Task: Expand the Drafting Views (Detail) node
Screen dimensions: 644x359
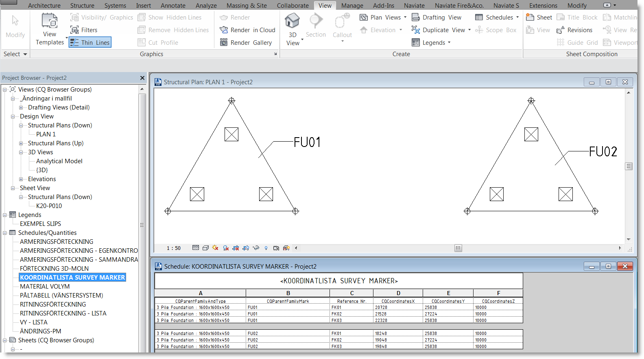Action: click(x=21, y=107)
